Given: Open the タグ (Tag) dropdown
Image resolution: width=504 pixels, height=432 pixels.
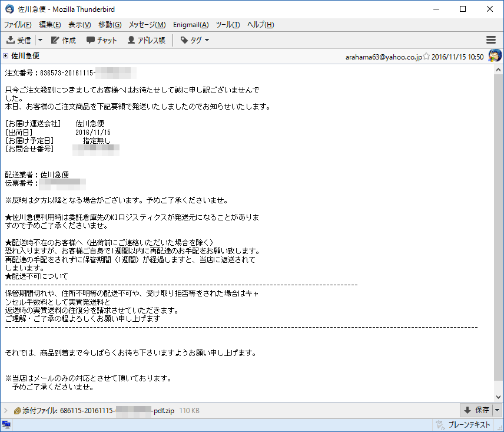Looking at the screenshot, I should pyautogui.click(x=195, y=40).
